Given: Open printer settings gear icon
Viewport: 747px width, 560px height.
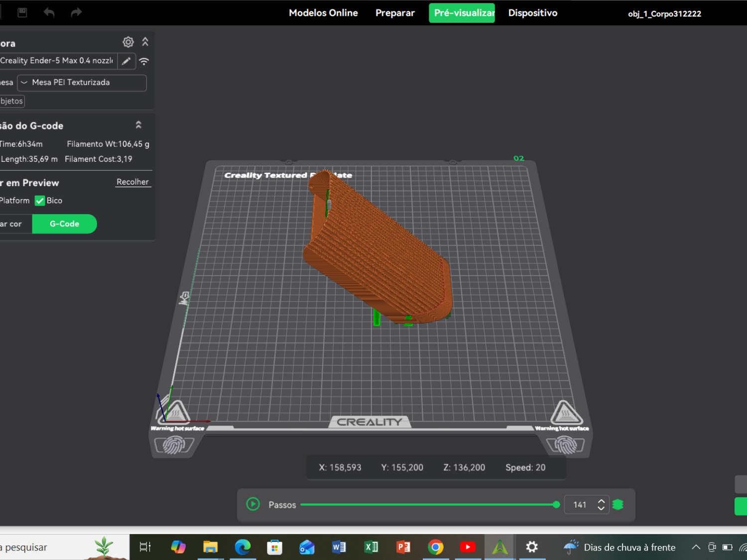Looking at the screenshot, I should click(128, 42).
